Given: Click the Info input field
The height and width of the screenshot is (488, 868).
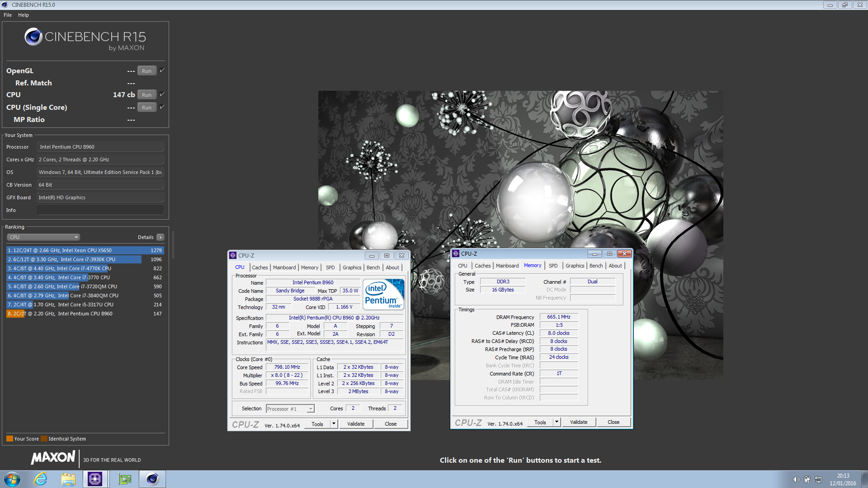Looking at the screenshot, I should pyautogui.click(x=100, y=210).
